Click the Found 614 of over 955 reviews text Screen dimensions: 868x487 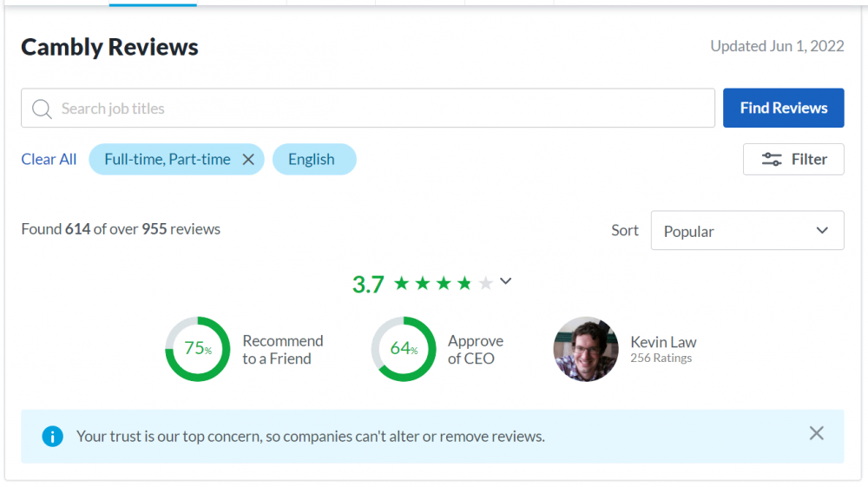121,229
